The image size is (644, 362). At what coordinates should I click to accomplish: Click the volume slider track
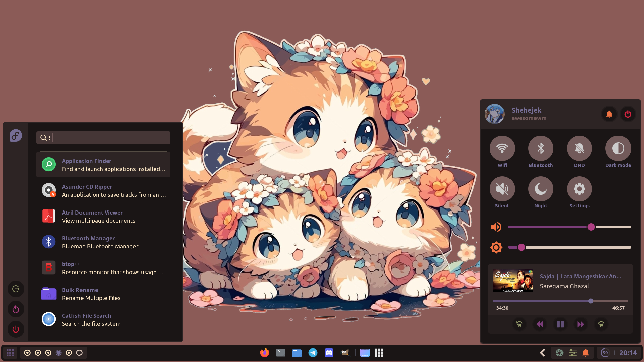[x=550, y=227]
